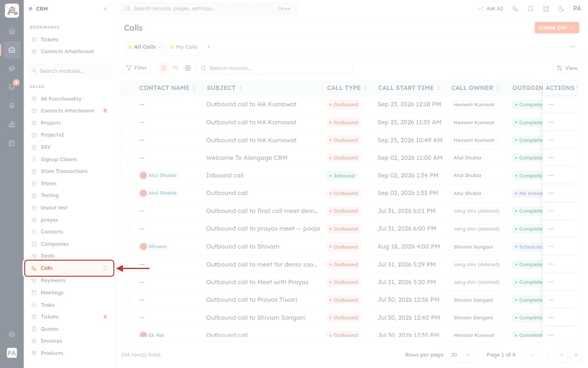Click the phone dialer icon in header

point(515,9)
